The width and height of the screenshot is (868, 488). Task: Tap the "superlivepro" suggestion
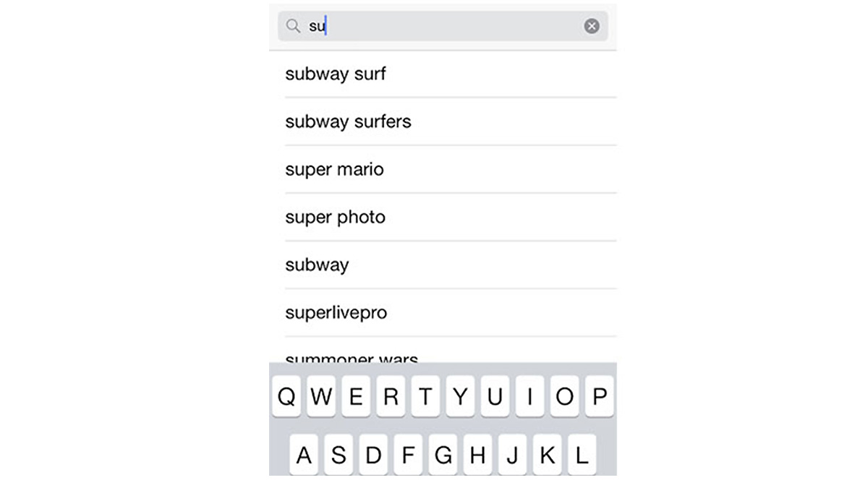click(x=336, y=312)
